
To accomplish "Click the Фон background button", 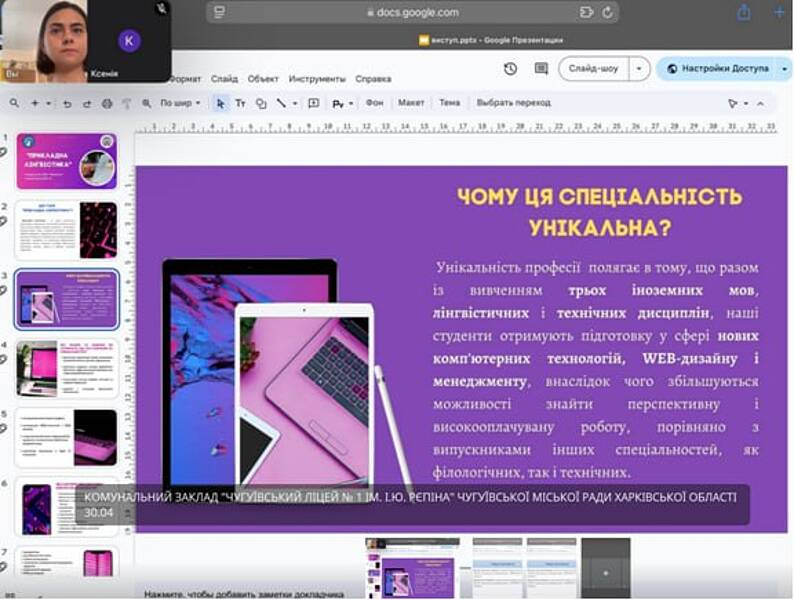I will click(374, 103).
